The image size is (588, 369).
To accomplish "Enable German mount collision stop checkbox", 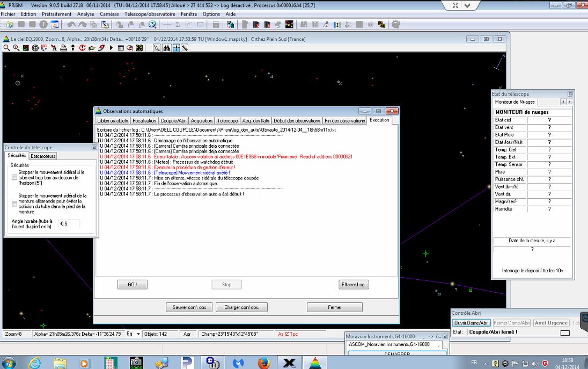I will click(x=14, y=204).
